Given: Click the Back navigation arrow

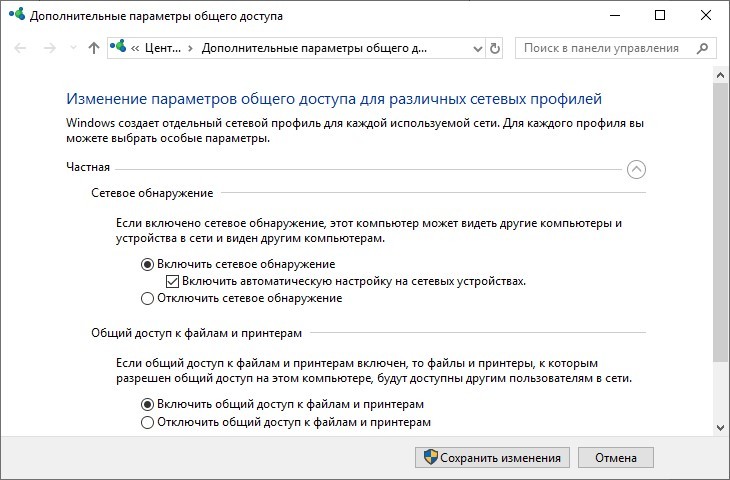Looking at the screenshot, I should point(22,48).
